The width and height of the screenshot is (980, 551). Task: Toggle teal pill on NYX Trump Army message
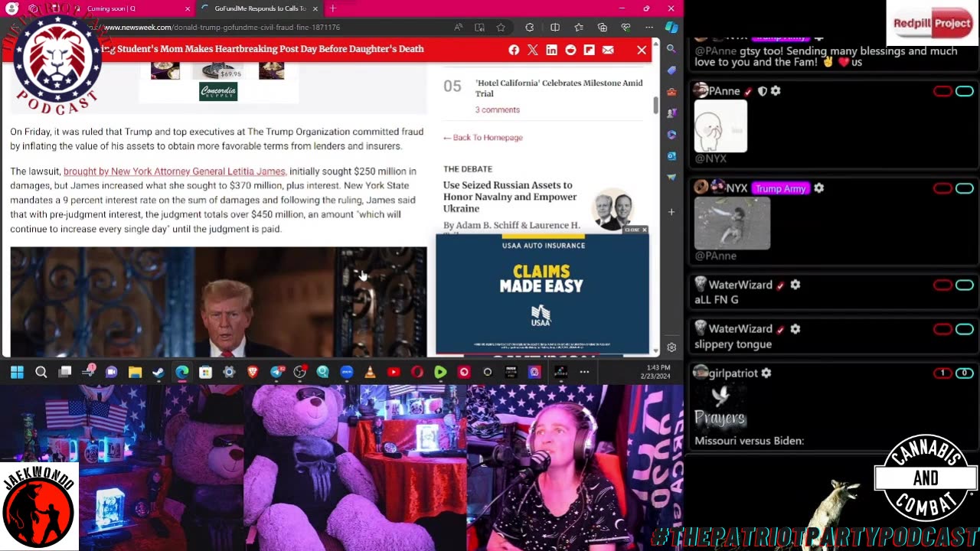964,188
